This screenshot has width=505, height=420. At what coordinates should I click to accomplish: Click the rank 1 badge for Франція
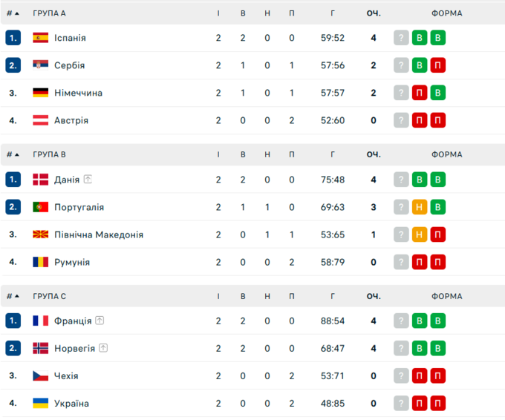coord(13,321)
